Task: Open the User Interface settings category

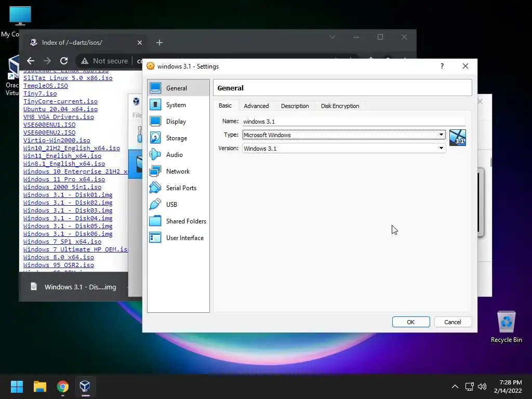Action: point(179,238)
